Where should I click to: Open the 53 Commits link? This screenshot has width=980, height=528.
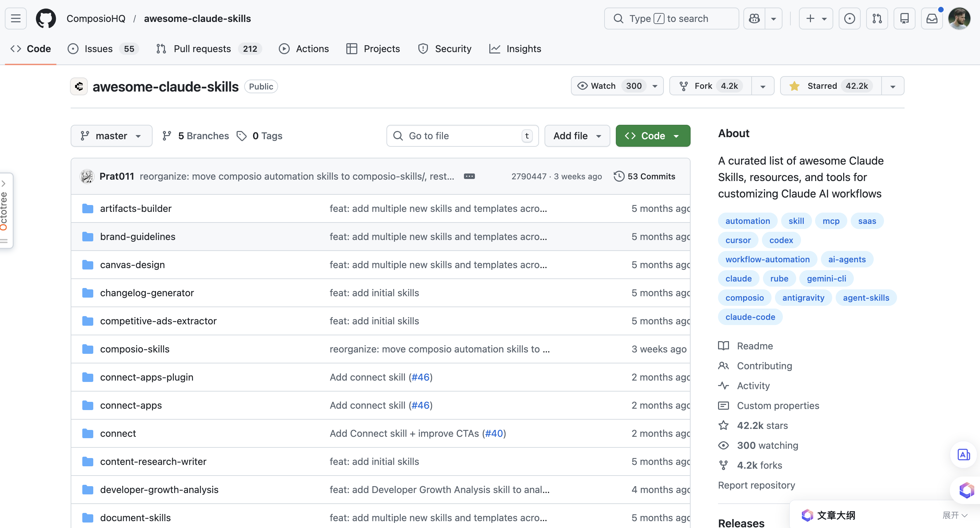[x=644, y=176]
